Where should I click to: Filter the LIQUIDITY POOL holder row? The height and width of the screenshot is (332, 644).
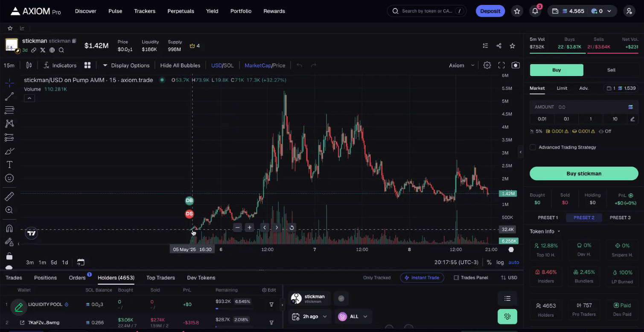click(x=271, y=305)
